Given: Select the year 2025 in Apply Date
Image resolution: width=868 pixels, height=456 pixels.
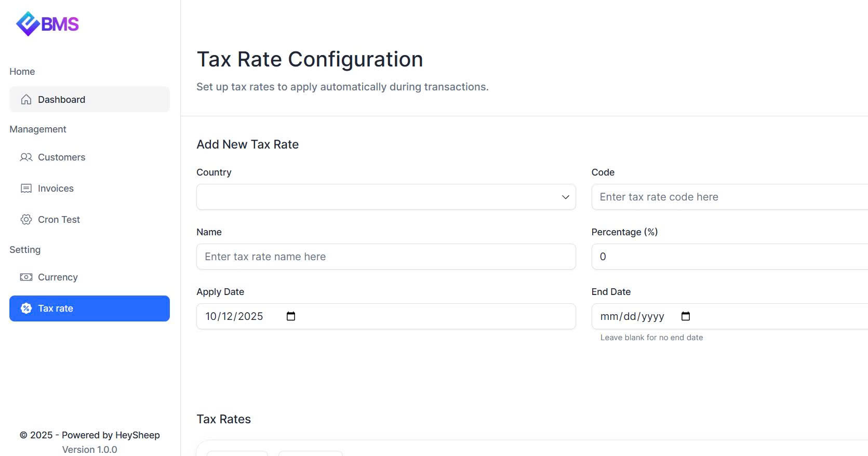Looking at the screenshot, I should (250, 316).
